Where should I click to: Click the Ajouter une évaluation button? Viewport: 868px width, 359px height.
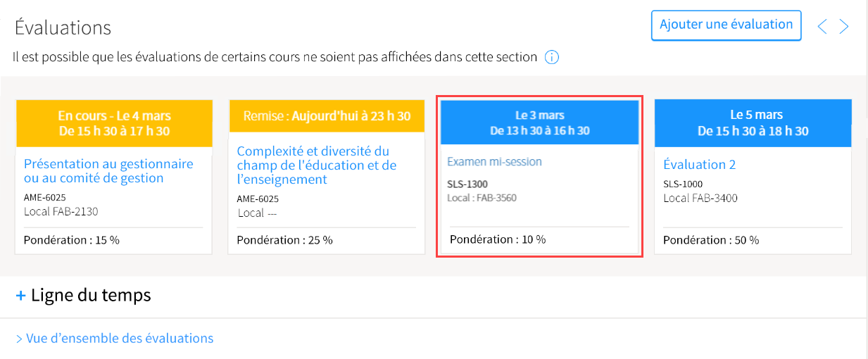coord(726,25)
